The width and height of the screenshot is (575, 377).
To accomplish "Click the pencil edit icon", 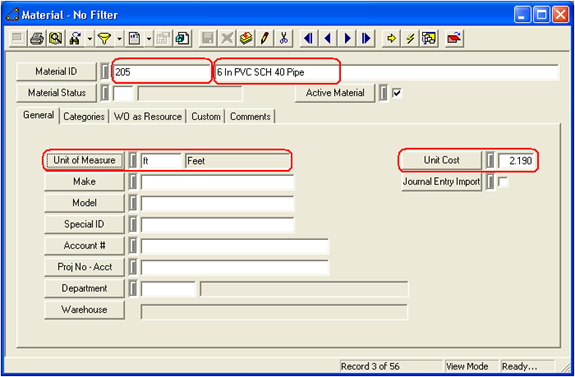I will [x=265, y=38].
